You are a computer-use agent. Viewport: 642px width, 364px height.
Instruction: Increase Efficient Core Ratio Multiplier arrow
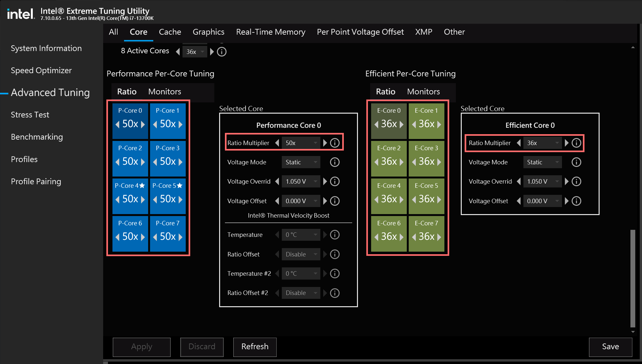567,143
